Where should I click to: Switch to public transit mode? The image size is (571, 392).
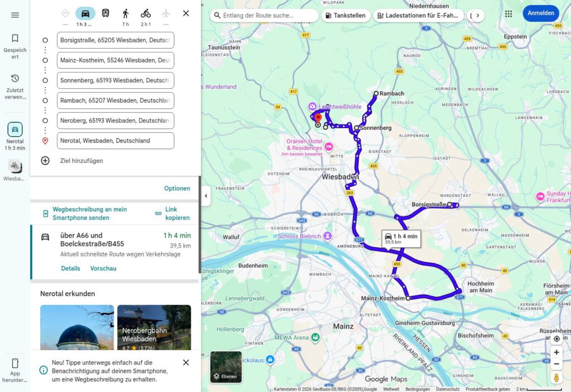(x=105, y=13)
